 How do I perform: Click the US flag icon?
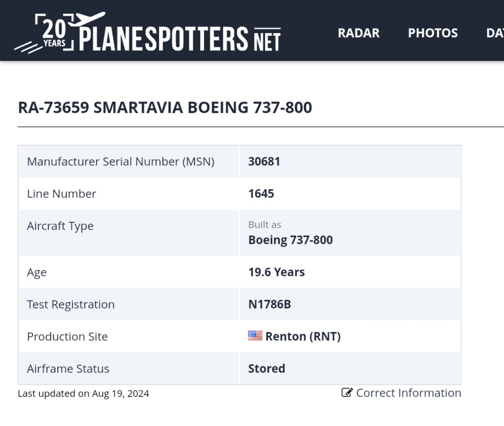(x=255, y=336)
